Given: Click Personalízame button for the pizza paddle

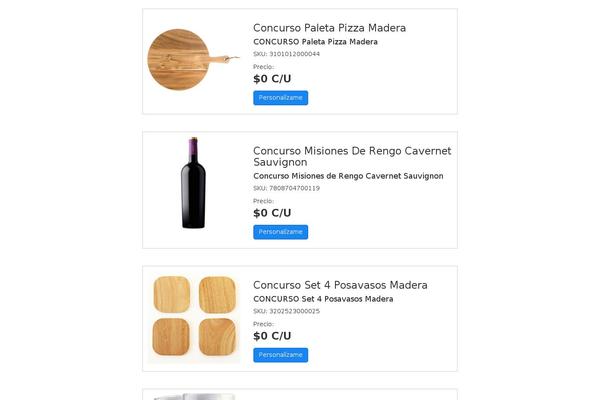Looking at the screenshot, I should point(280,98).
